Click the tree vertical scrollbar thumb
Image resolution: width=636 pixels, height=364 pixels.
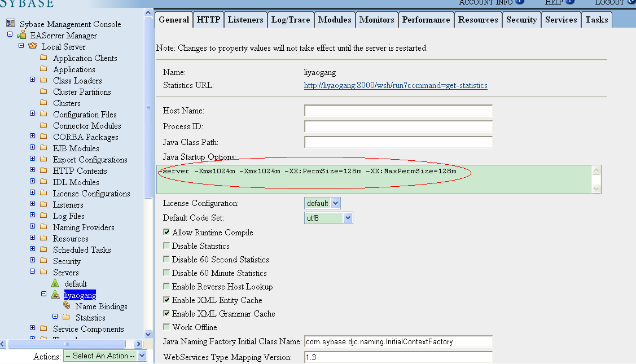pos(148,108)
